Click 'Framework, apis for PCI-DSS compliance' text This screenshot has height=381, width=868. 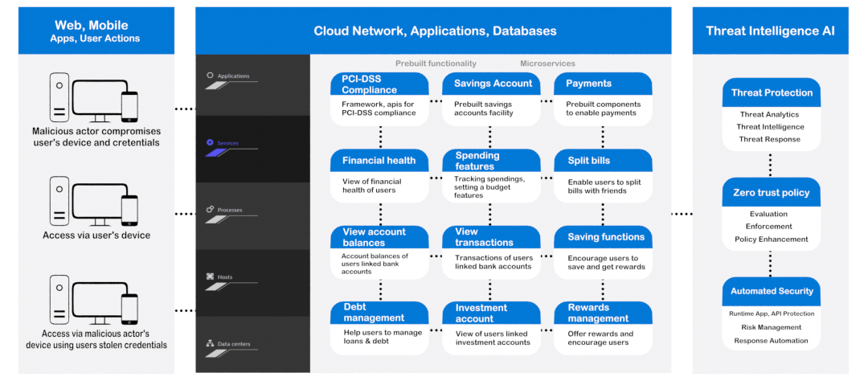click(379, 109)
